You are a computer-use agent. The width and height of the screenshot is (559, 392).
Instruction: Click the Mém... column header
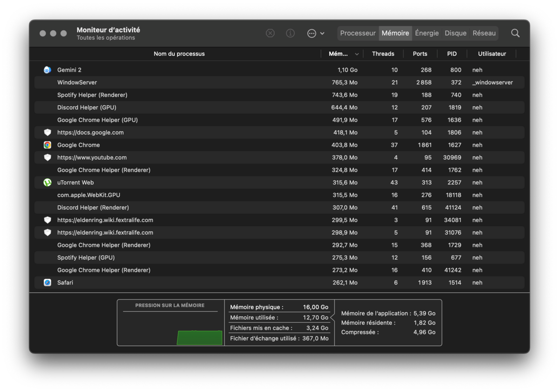pyautogui.click(x=338, y=54)
